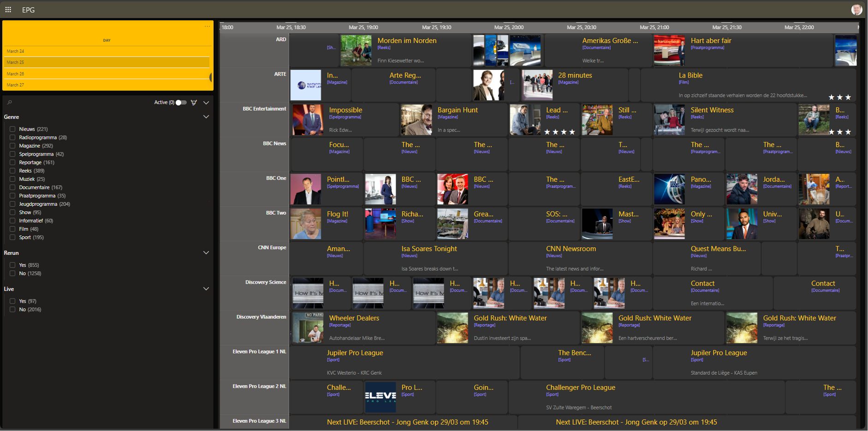This screenshot has width=868, height=431.
Task: Click the Pano... programme thumbnail on BBC One
Action: [x=669, y=189]
